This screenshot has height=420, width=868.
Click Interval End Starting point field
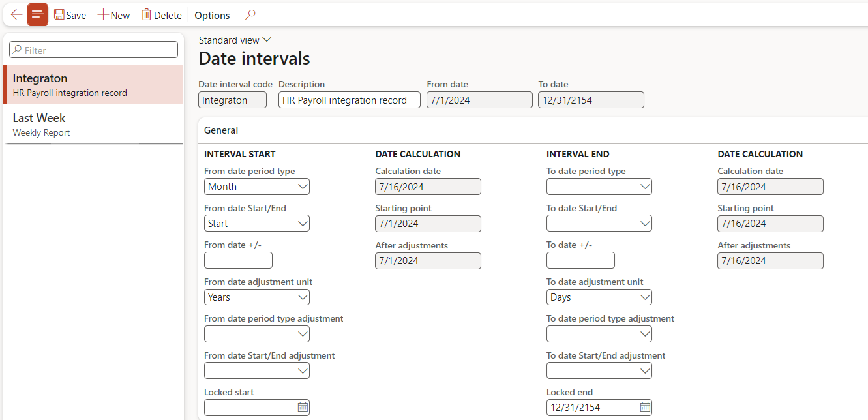[x=770, y=224]
